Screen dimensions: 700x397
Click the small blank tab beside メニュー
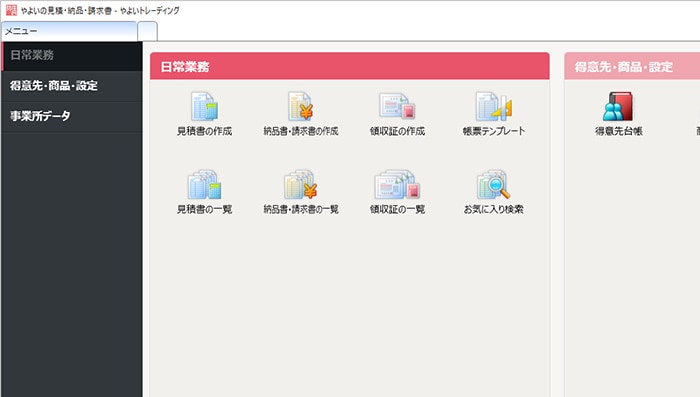(147, 31)
